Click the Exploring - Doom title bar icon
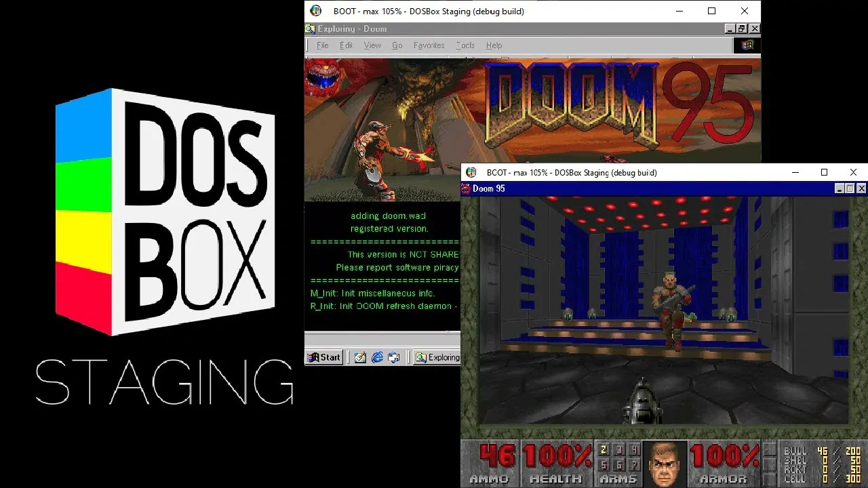Screen dimensions: 868x488 (x=310, y=28)
